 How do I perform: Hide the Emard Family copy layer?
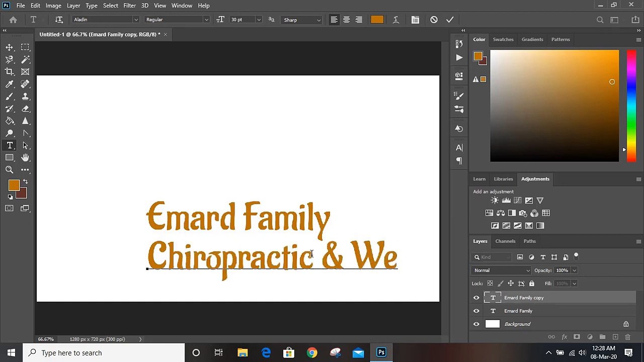point(476,298)
